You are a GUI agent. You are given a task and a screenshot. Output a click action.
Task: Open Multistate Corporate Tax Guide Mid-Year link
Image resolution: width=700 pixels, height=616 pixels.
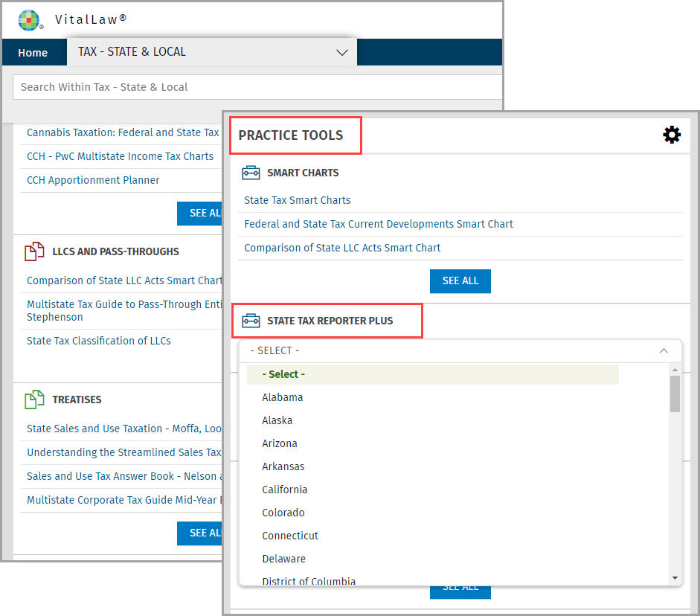(x=124, y=500)
